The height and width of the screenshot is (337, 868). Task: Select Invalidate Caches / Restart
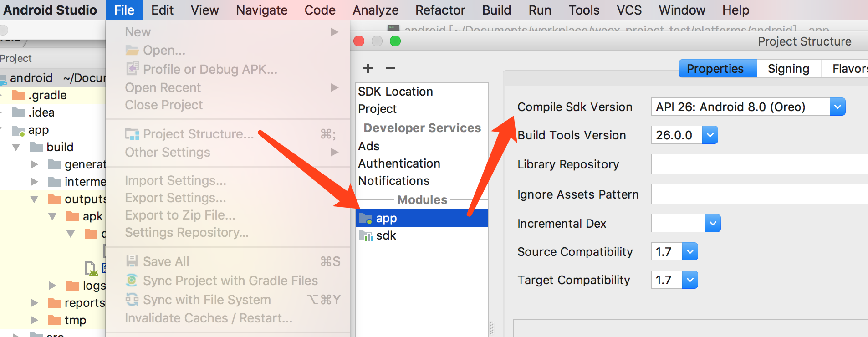pos(209,318)
